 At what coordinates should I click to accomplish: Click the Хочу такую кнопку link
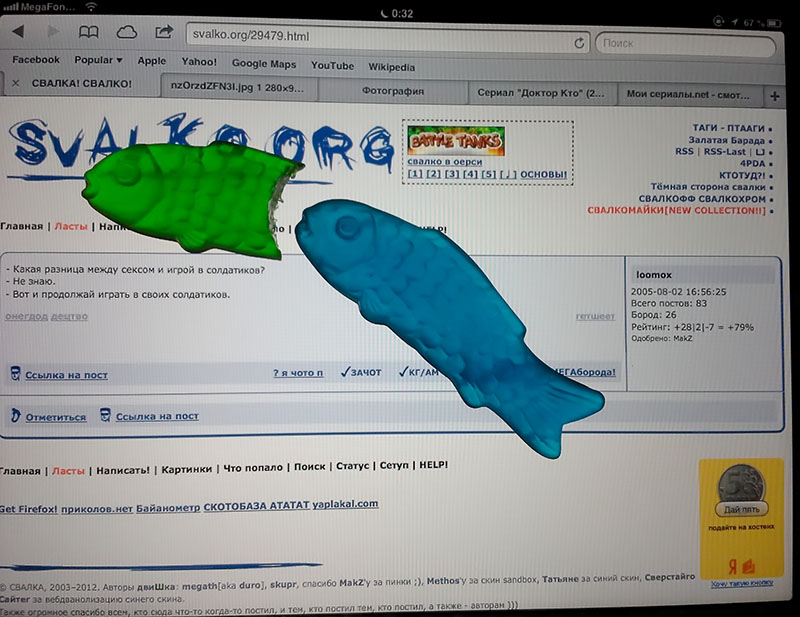click(x=742, y=583)
